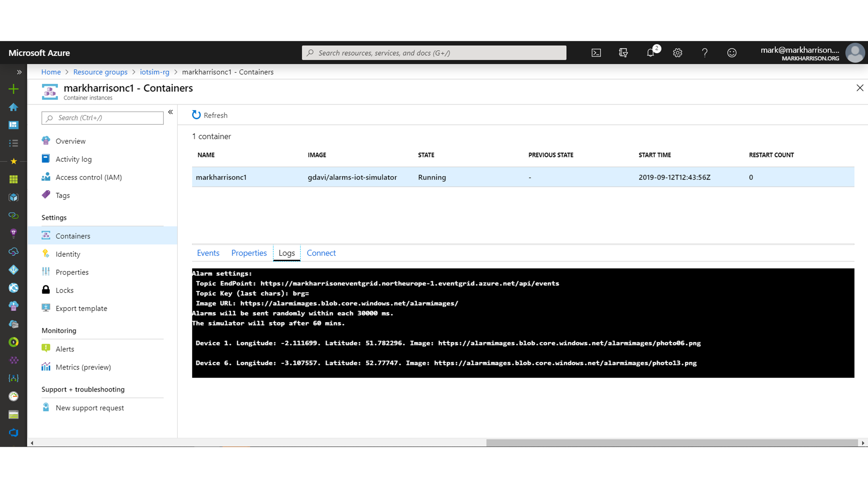Open the Resource groups breadcrumb link
868x488 pixels.
click(x=101, y=72)
